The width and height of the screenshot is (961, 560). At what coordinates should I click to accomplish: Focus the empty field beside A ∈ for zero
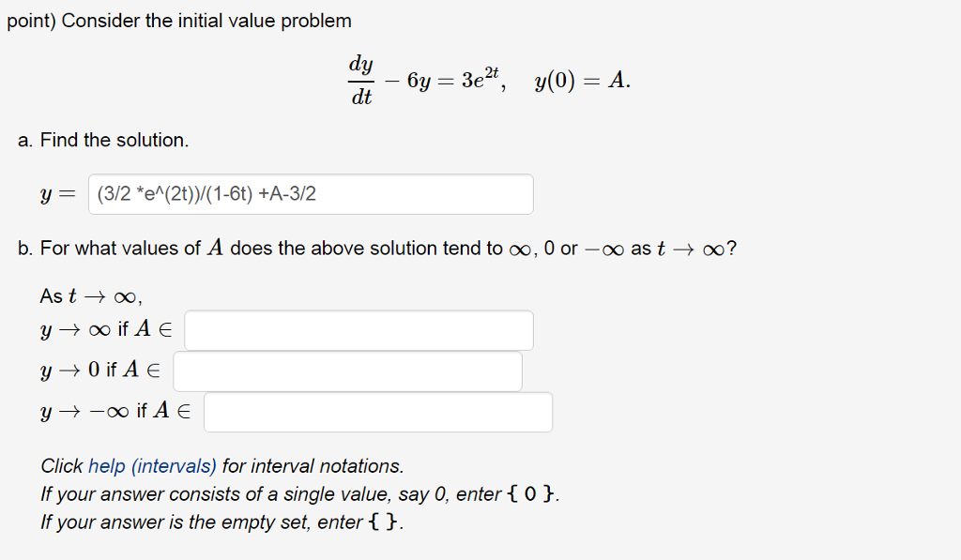pos(347,371)
